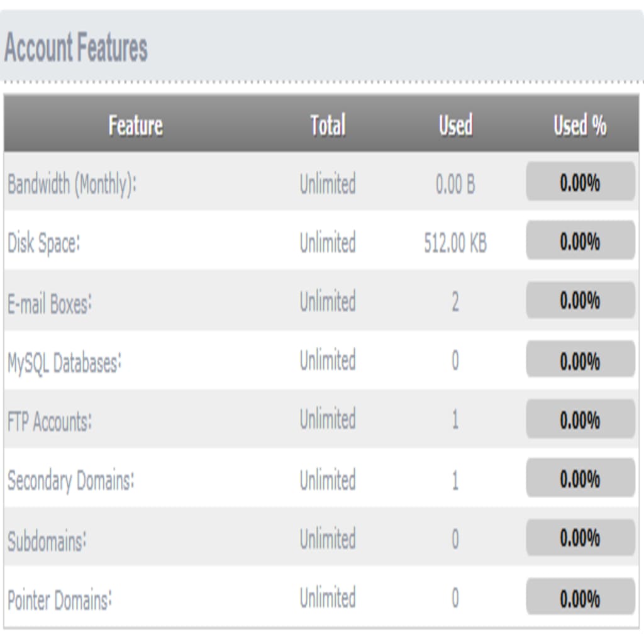Click the Bandwidth 0.00% usage bar
The image size is (644, 644).
tap(580, 182)
